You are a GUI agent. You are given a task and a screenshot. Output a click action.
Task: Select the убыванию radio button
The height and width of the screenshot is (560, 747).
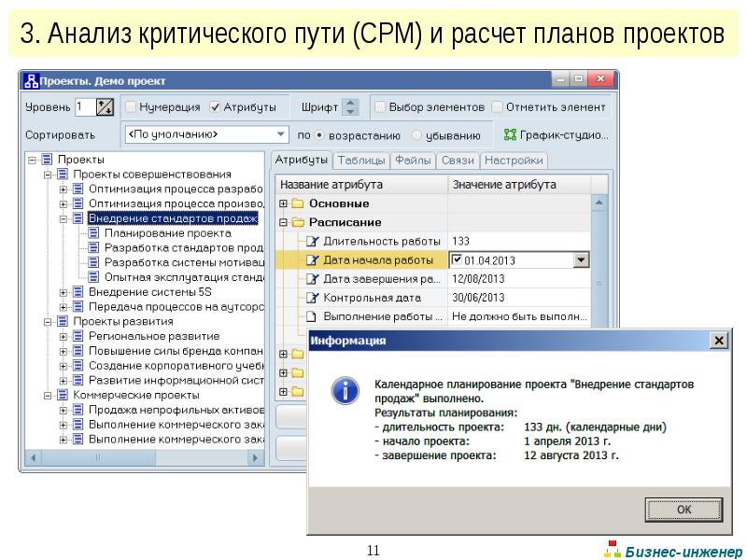click(417, 135)
